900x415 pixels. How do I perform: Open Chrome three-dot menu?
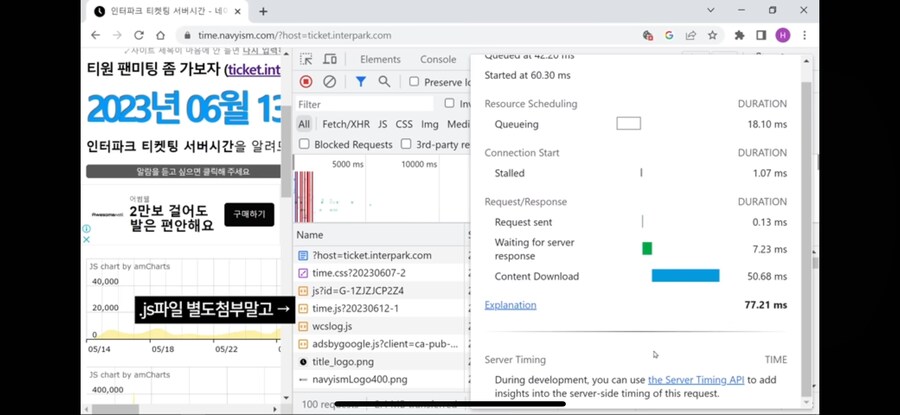point(804,35)
